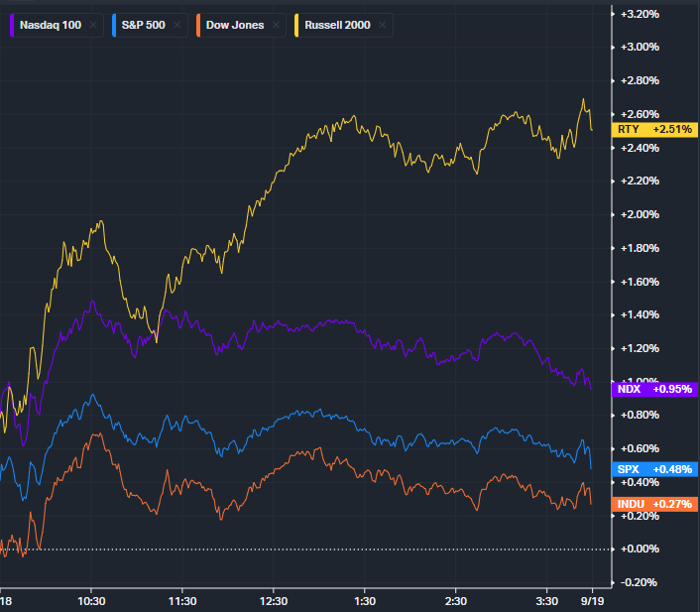Screen dimensions: 700x612
Task: Click the orange Dow Jones color bar
Action: point(198,25)
